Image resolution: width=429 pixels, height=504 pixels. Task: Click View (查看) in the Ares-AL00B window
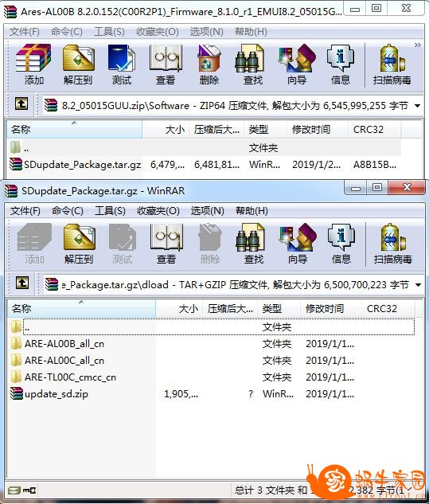point(166,65)
